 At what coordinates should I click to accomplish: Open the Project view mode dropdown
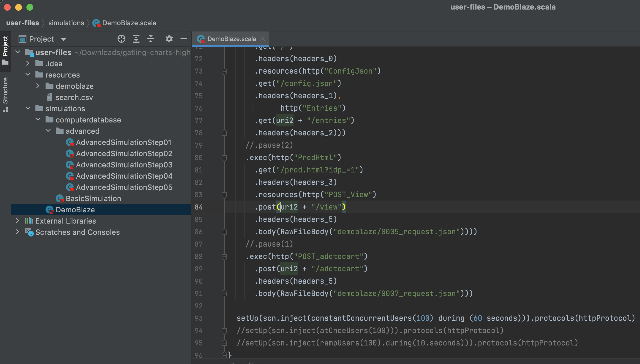pyautogui.click(x=63, y=39)
